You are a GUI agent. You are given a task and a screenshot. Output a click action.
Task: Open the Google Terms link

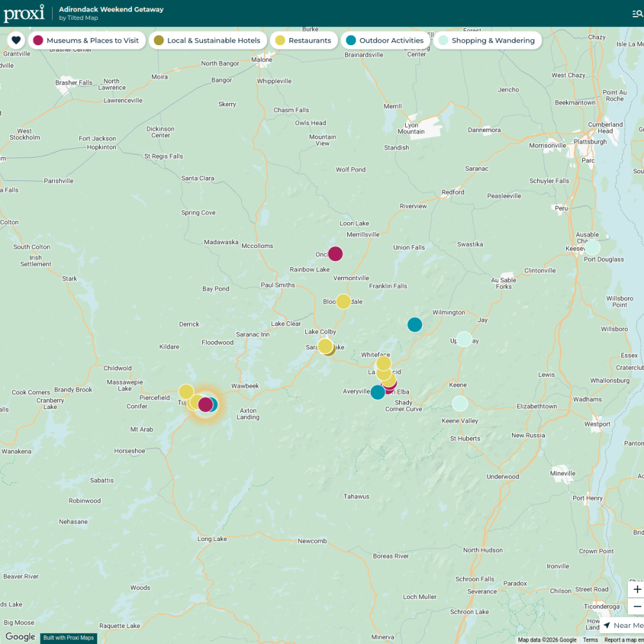590,640
